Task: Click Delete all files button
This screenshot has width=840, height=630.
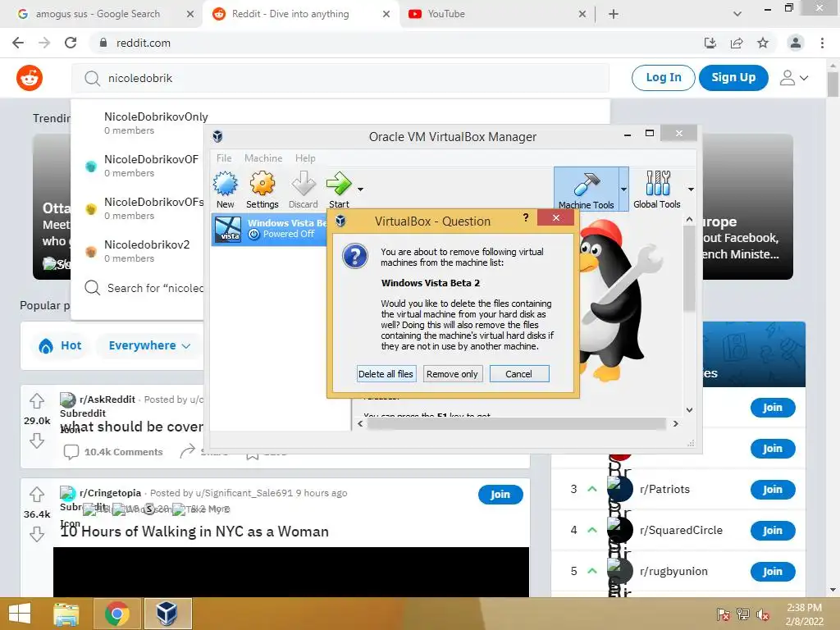Action: click(x=386, y=374)
